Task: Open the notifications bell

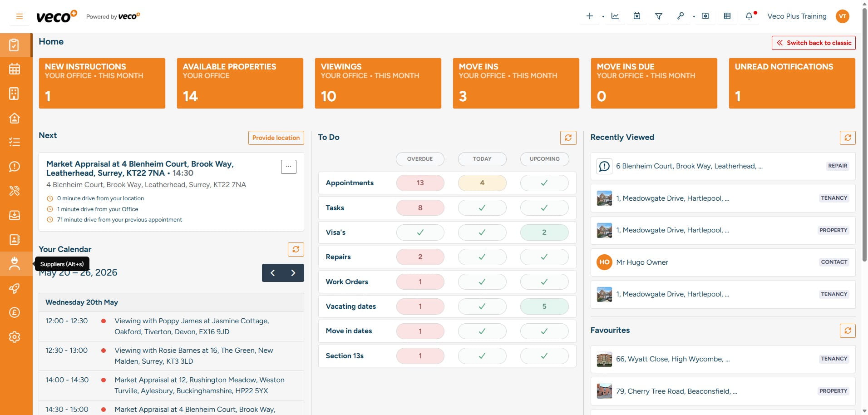Action: (749, 16)
